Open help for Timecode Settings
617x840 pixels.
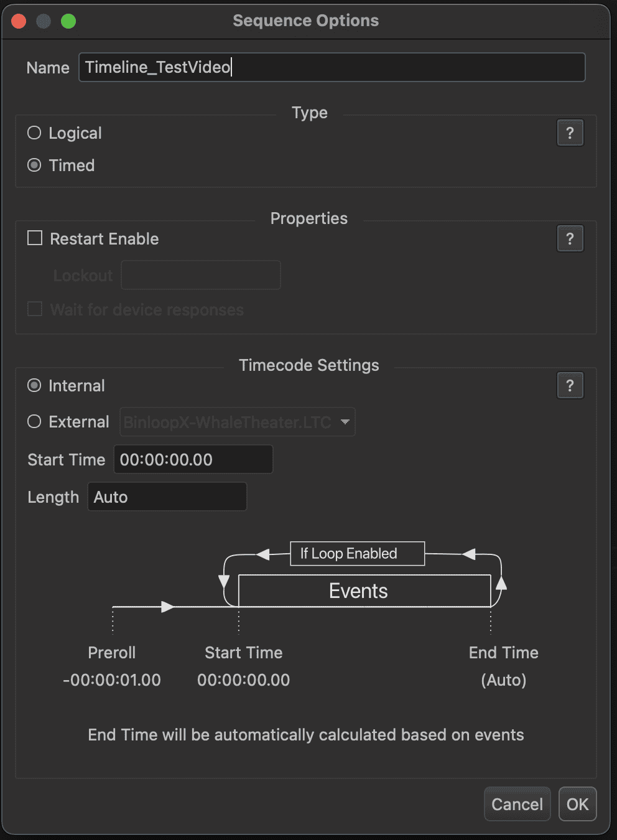pos(570,385)
